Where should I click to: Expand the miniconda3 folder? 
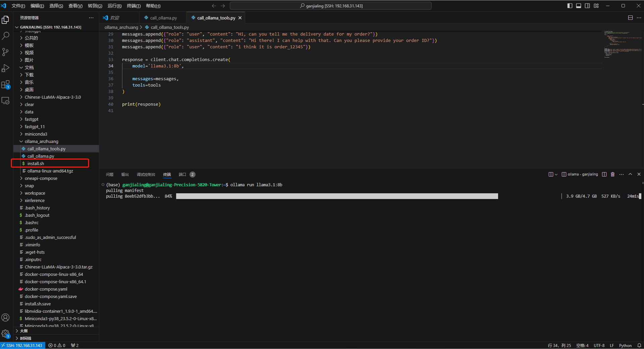click(56, 134)
